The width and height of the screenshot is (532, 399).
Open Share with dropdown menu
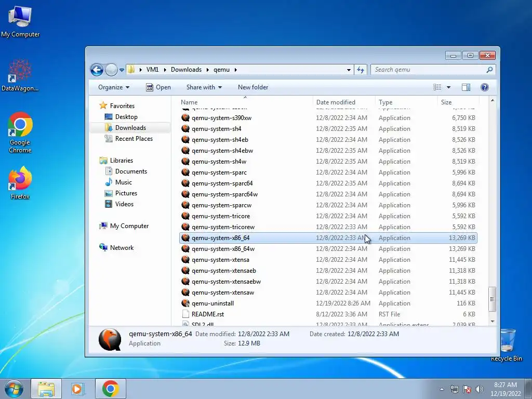[204, 87]
